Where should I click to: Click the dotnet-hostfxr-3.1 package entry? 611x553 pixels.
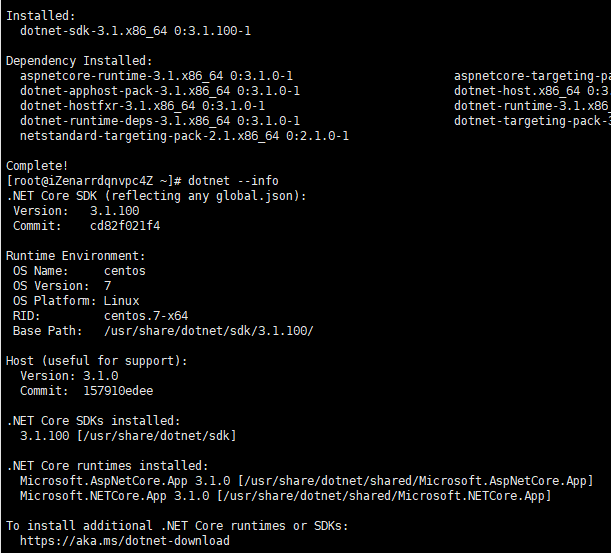tap(142, 106)
